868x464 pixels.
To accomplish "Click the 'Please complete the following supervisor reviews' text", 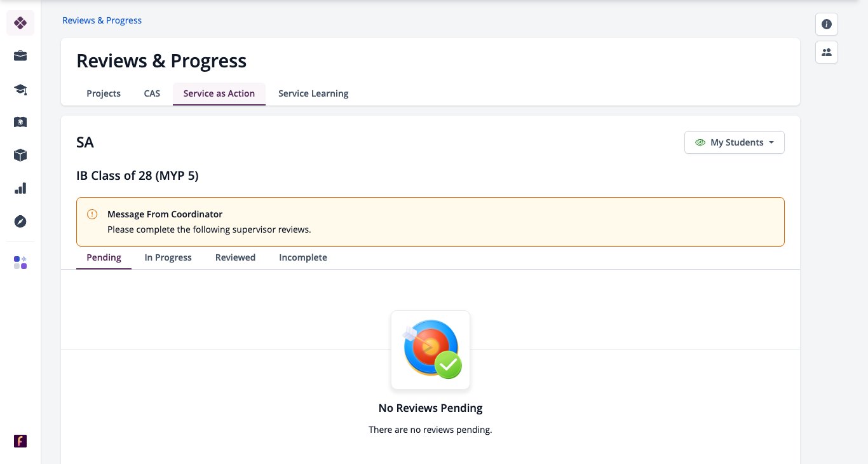I will [209, 229].
